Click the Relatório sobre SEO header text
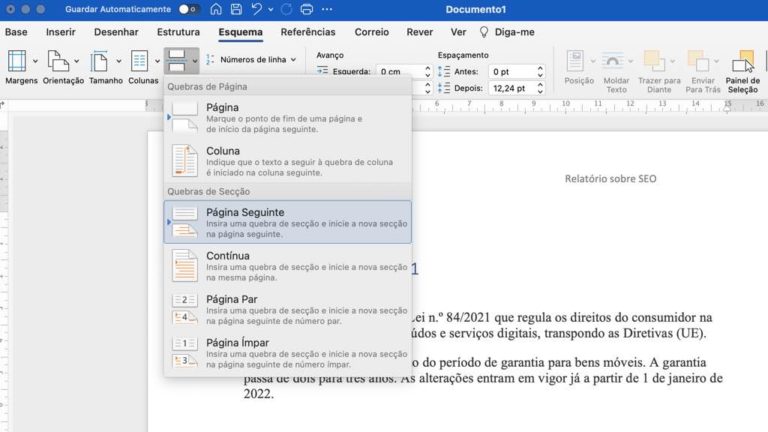768x432 pixels. [610, 179]
